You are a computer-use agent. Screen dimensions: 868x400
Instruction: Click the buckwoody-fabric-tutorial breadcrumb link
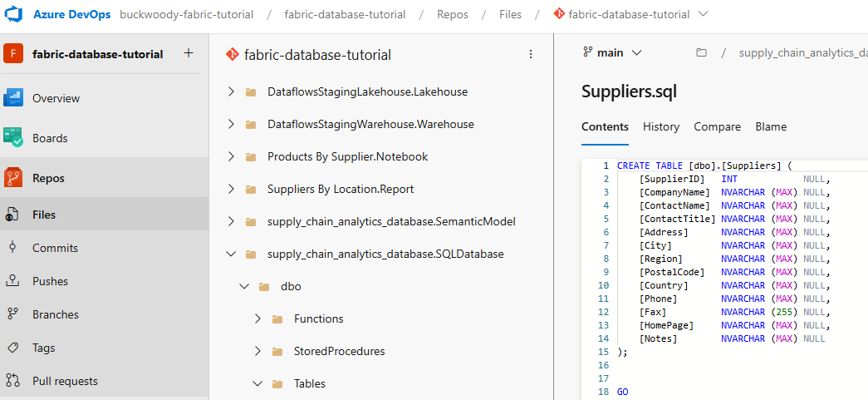point(187,14)
